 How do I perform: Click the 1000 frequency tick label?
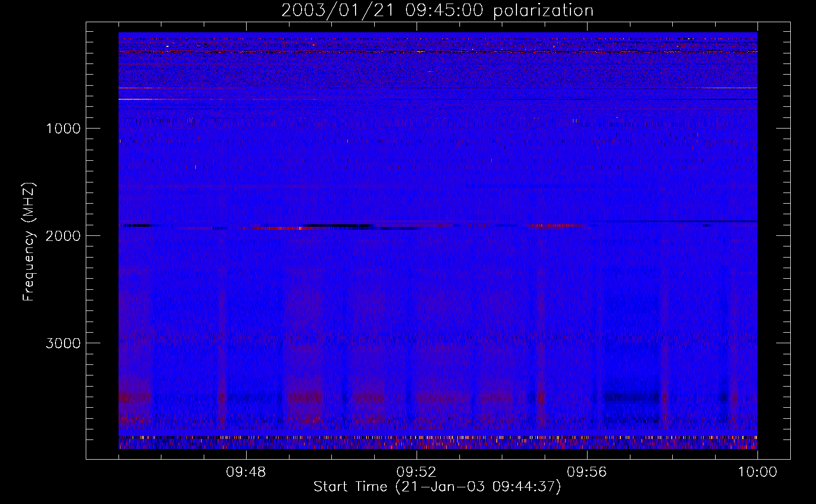63,129
